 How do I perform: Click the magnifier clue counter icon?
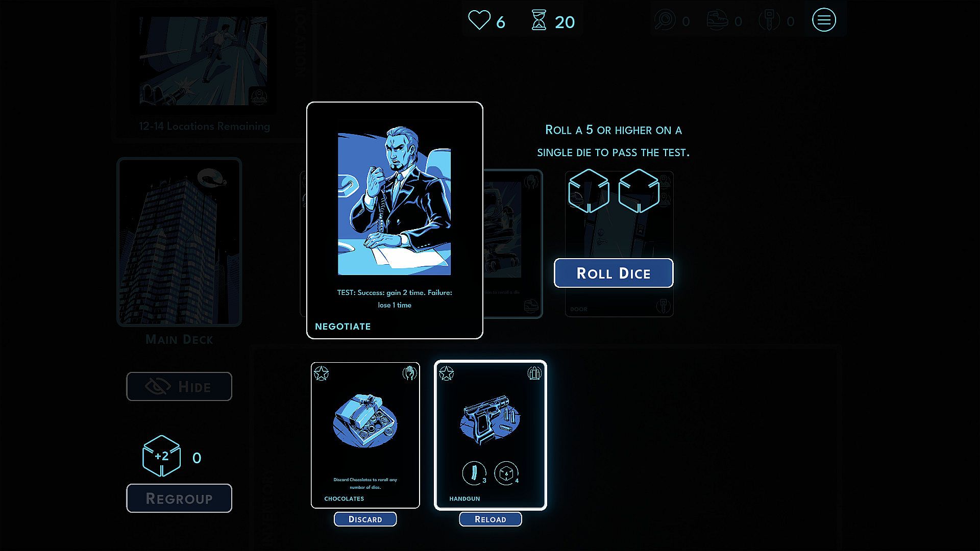[x=665, y=20]
